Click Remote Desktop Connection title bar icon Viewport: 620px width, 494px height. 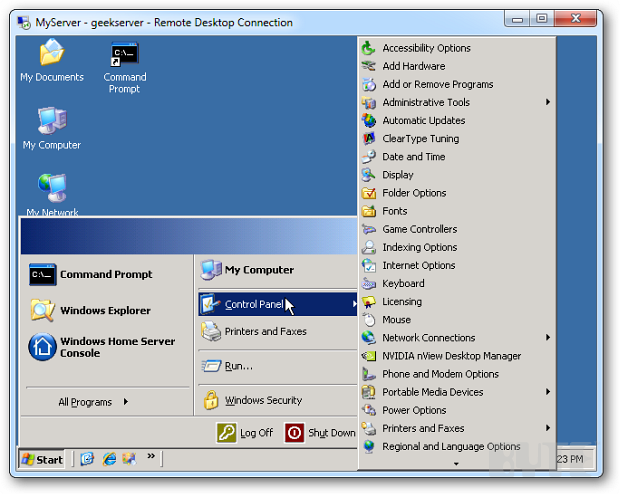(x=24, y=23)
